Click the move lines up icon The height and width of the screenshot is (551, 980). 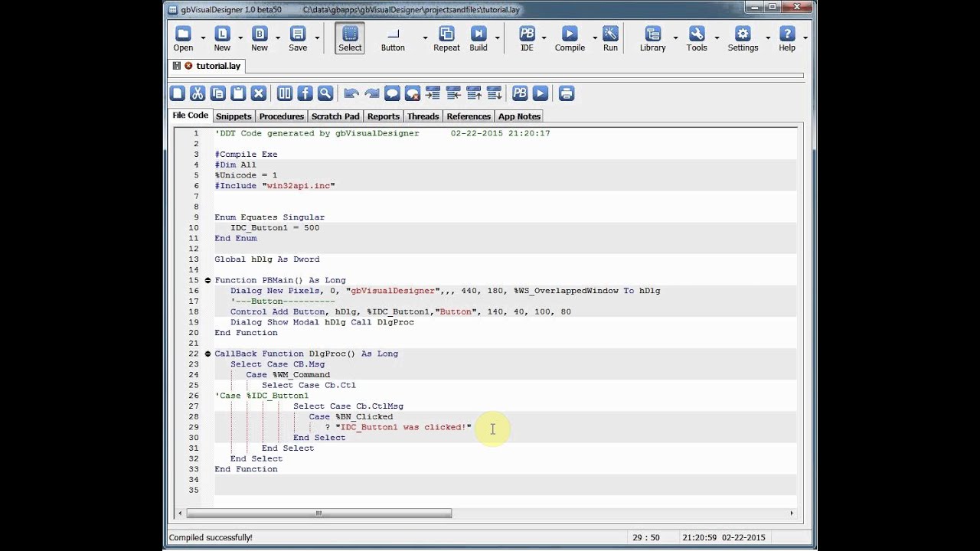[x=474, y=93]
